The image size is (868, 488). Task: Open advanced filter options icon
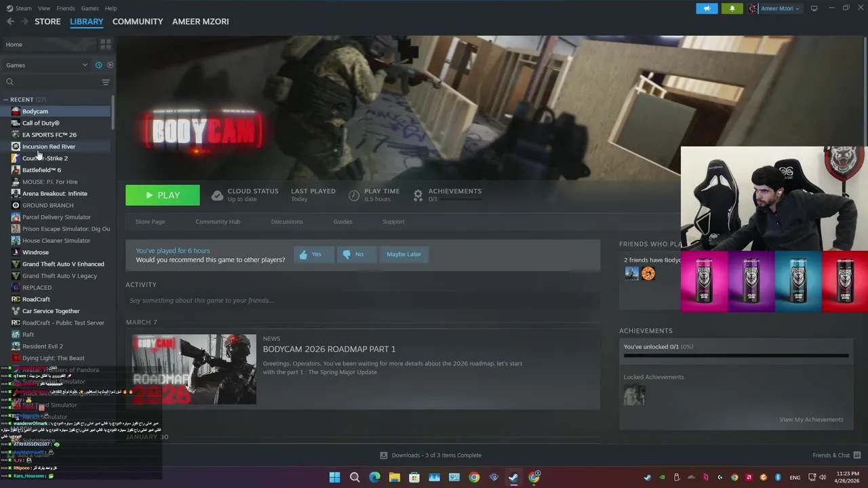tap(106, 82)
